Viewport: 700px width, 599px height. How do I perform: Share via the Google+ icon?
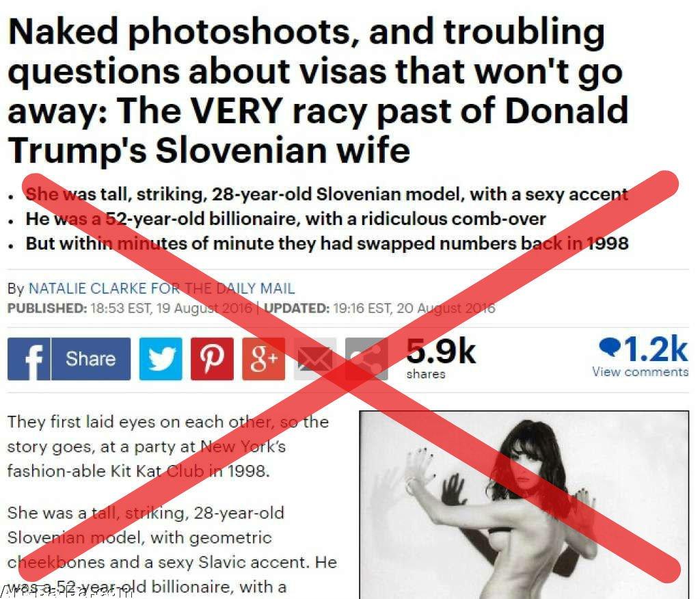tap(264, 359)
